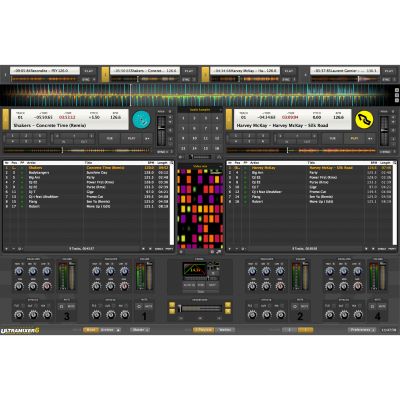Viewport: 400px width, 400px height.
Task: Click the volume fader of mixer channel 3
Action: [72, 277]
